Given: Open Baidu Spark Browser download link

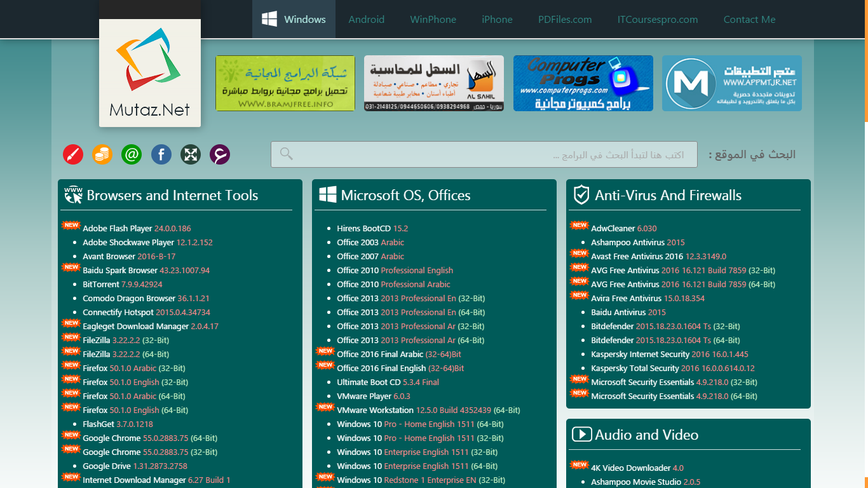Looking at the screenshot, I should point(146,271).
